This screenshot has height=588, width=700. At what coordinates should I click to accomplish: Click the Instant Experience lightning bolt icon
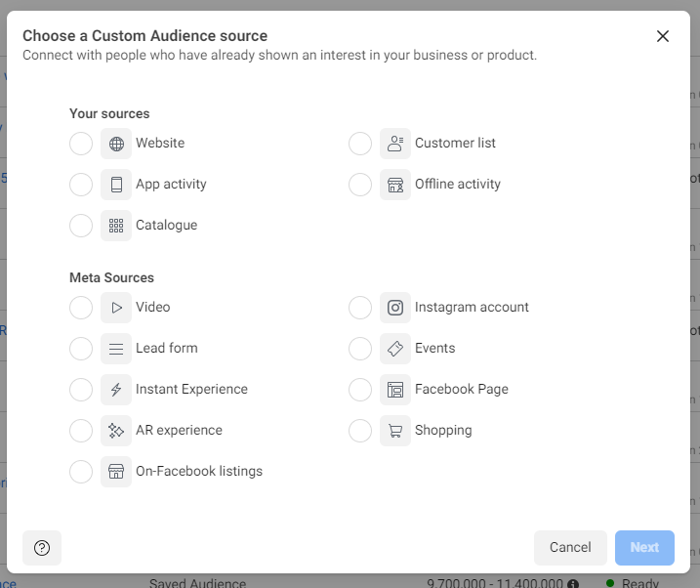pyautogui.click(x=116, y=390)
